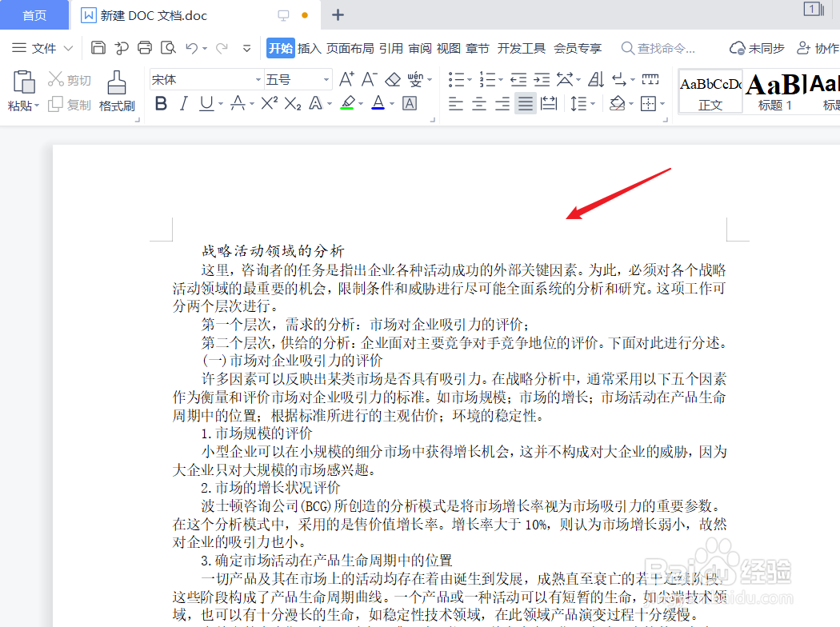This screenshot has width=840, height=627.
Task: Apply the 标题 1 style
Action: [774, 92]
